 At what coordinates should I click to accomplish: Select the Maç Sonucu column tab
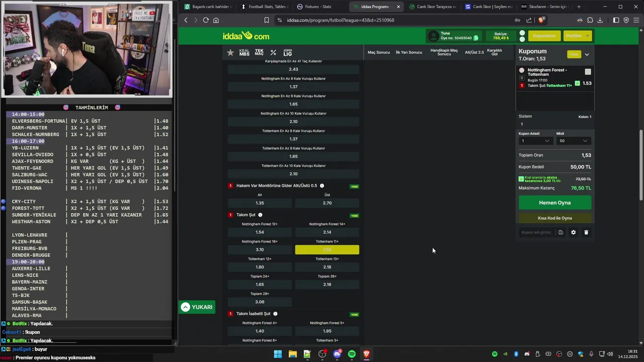379,52
